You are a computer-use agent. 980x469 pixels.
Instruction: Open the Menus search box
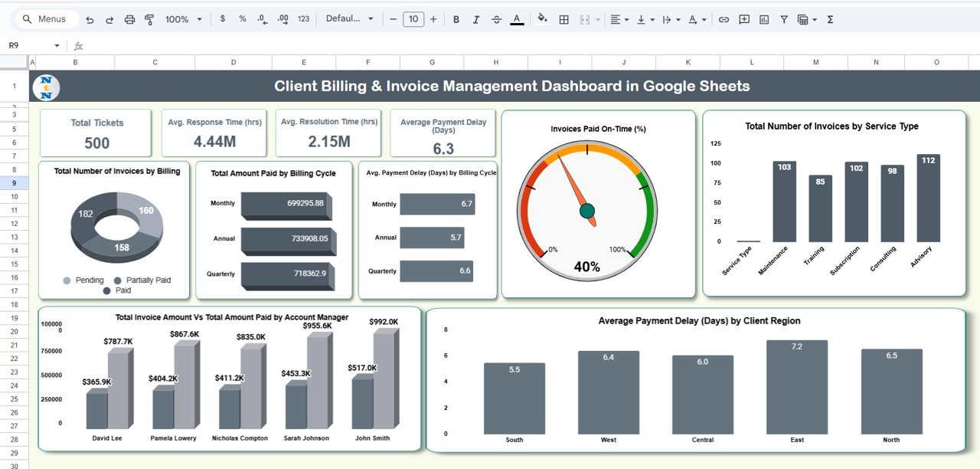click(46, 19)
